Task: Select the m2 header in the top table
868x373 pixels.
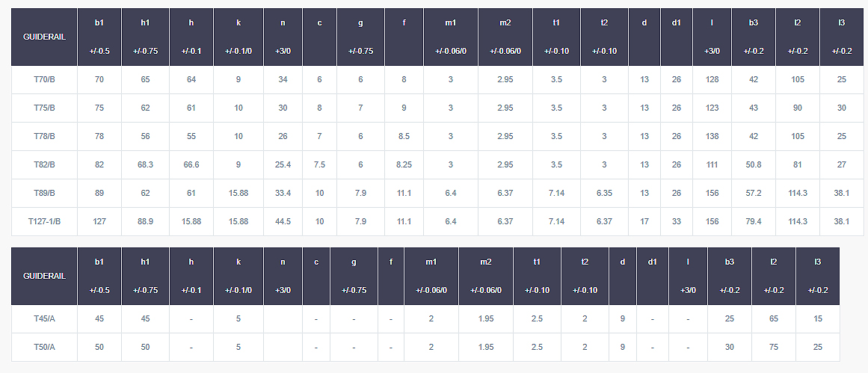Action: click(505, 37)
